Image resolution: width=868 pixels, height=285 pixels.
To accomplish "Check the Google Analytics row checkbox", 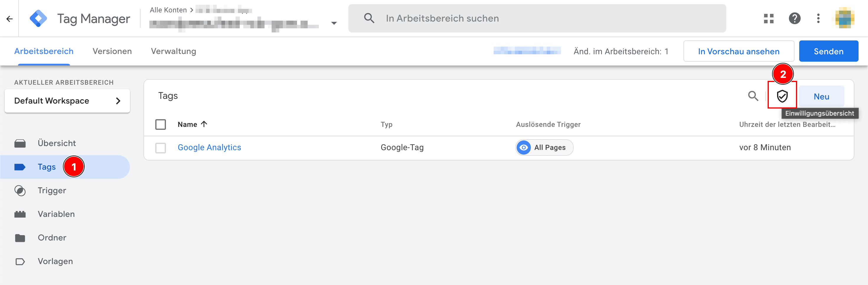I will [160, 148].
